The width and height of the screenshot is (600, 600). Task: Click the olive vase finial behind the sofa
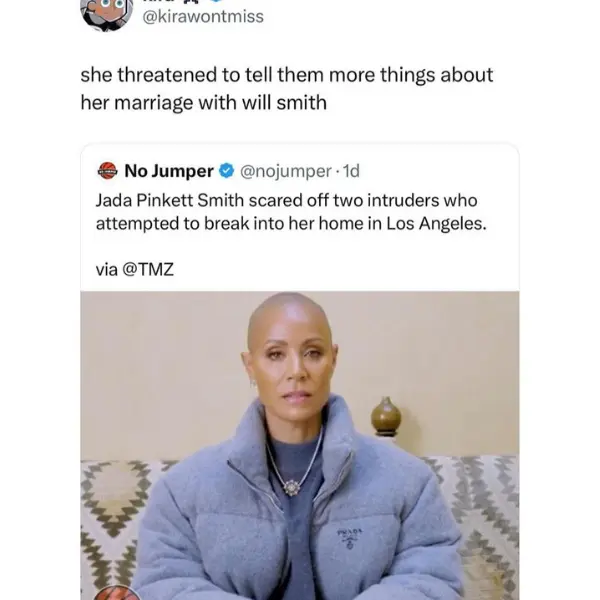(386, 417)
